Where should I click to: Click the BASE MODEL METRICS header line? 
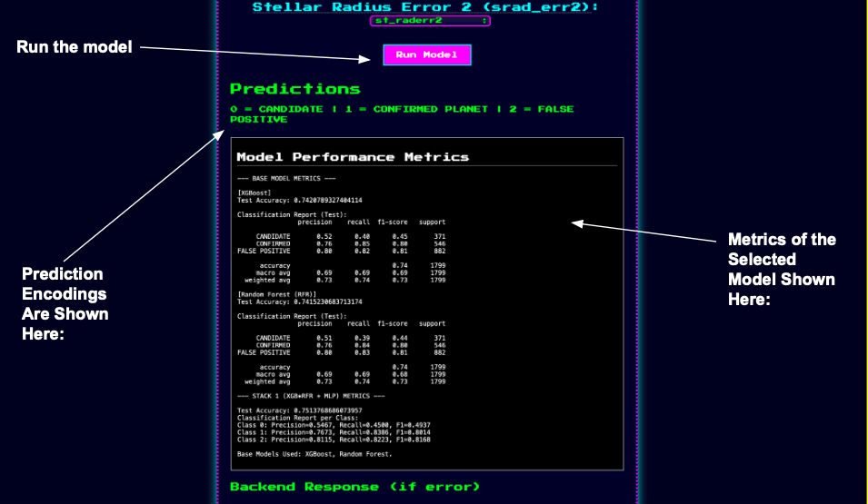click(x=286, y=179)
